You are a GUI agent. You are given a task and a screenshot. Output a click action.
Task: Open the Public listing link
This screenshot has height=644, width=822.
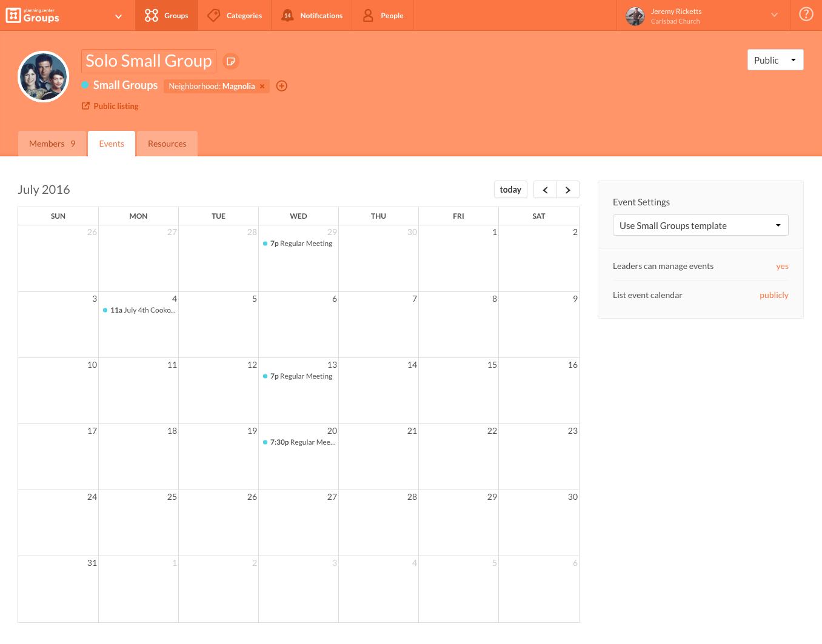(115, 105)
